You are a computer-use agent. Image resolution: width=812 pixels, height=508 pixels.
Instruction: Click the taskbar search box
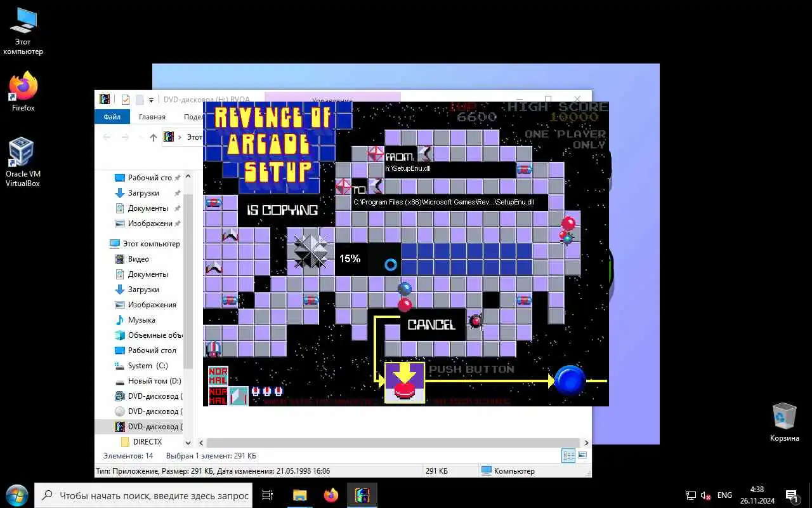coord(143,495)
